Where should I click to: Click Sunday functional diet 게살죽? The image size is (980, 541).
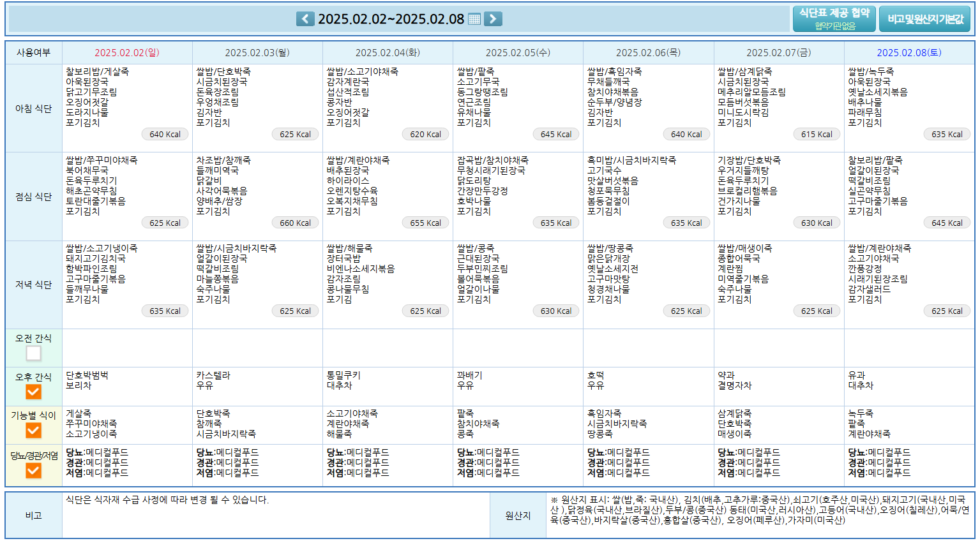[79, 413]
